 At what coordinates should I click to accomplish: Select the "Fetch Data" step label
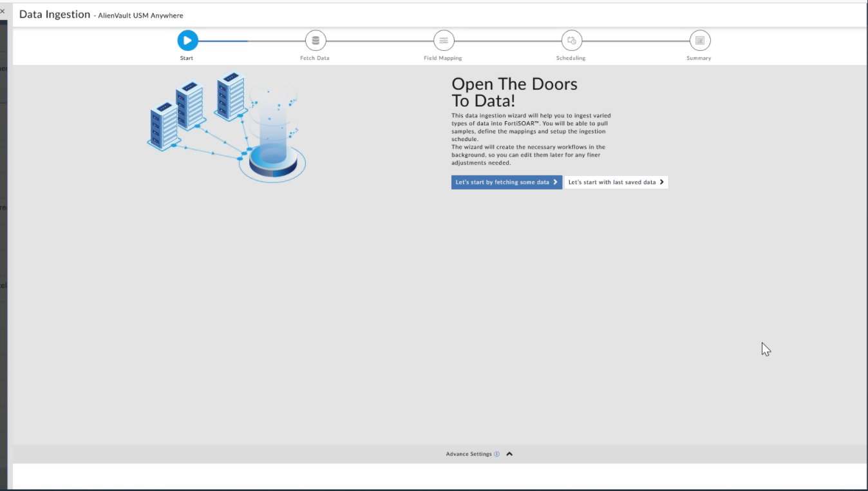(315, 58)
